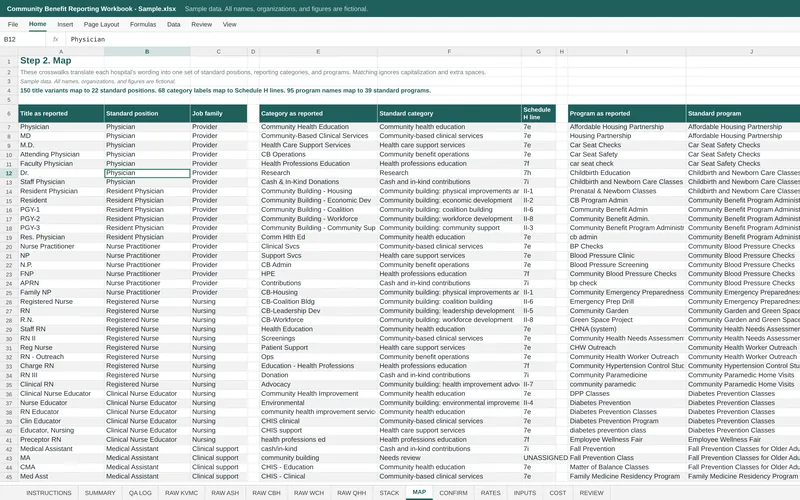Switch to the SUMMARY sheet tab
The height and width of the screenshot is (500, 800).
pyautogui.click(x=100, y=493)
